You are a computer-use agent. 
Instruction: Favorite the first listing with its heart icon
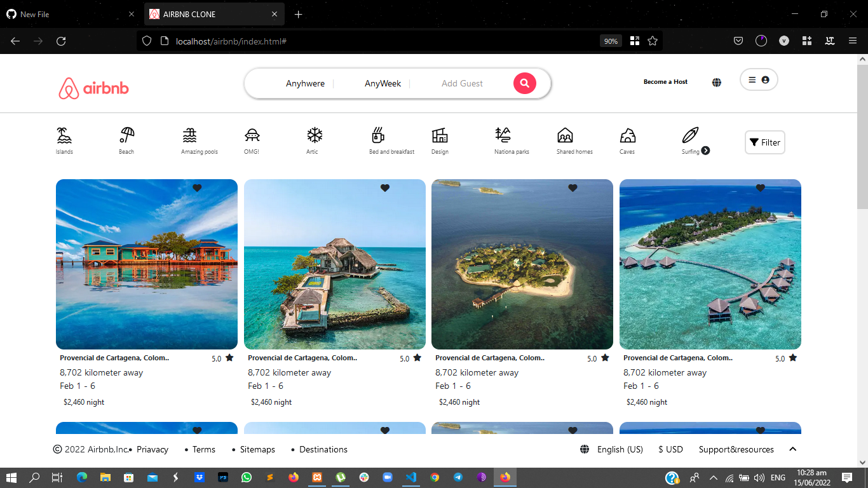(197, 188)
